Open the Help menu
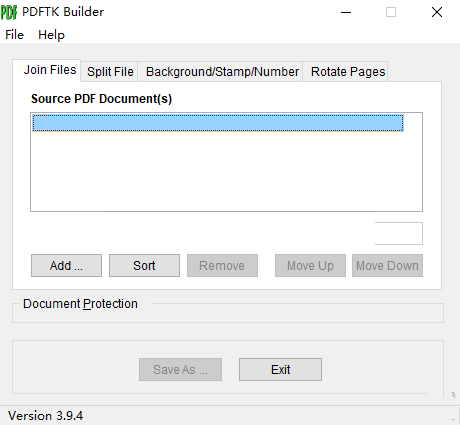 click(x=51, y=35)
